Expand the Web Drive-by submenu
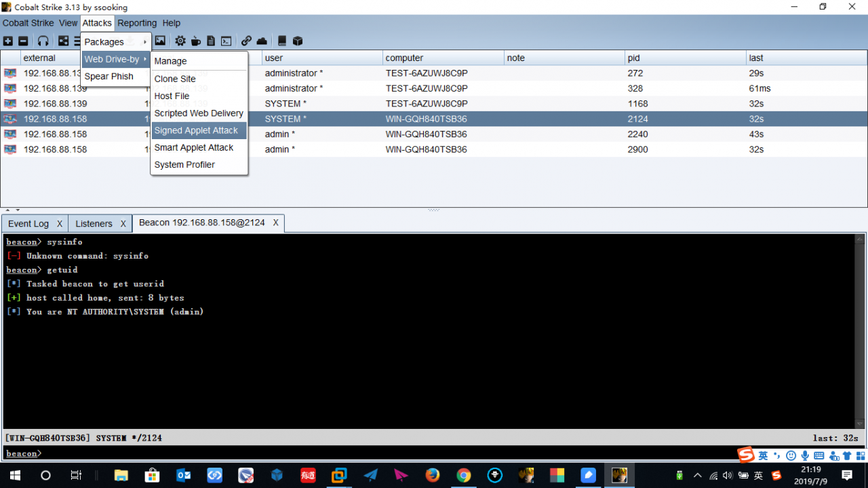 coord(115,59)
